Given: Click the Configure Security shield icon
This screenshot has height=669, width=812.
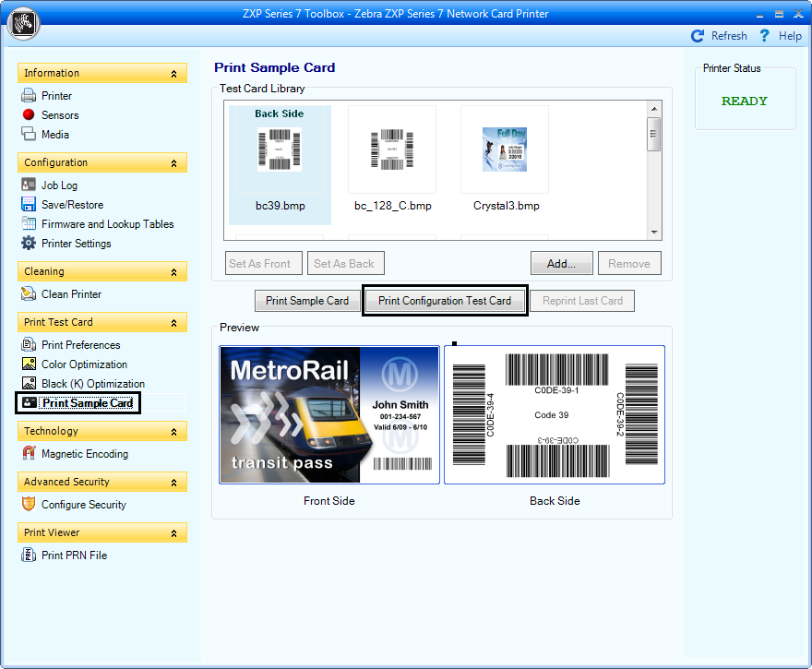Looking at the screenshot, I should (29, 505).
